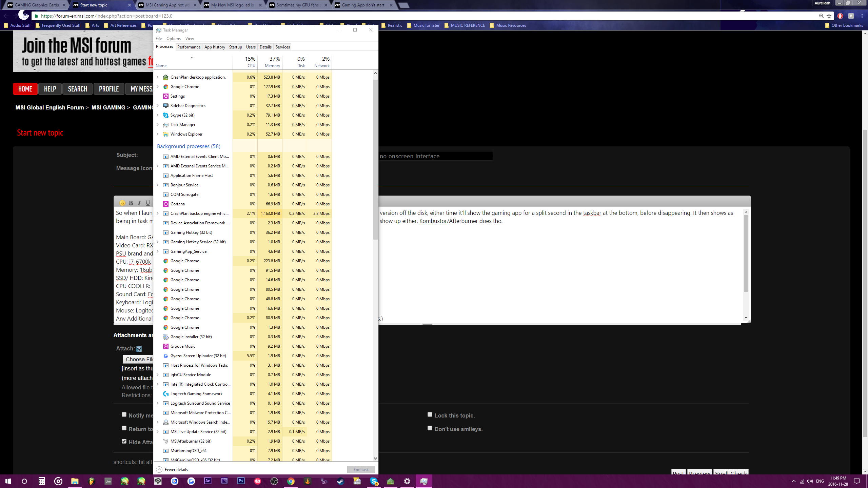Viewport: 868px width, 488px height.
Task: Click the Choose File button for attachments
Action: click(x=139, y=359)
